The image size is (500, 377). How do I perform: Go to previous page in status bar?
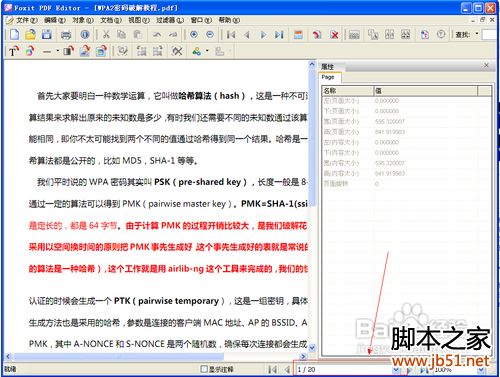[x=287, y=369]
